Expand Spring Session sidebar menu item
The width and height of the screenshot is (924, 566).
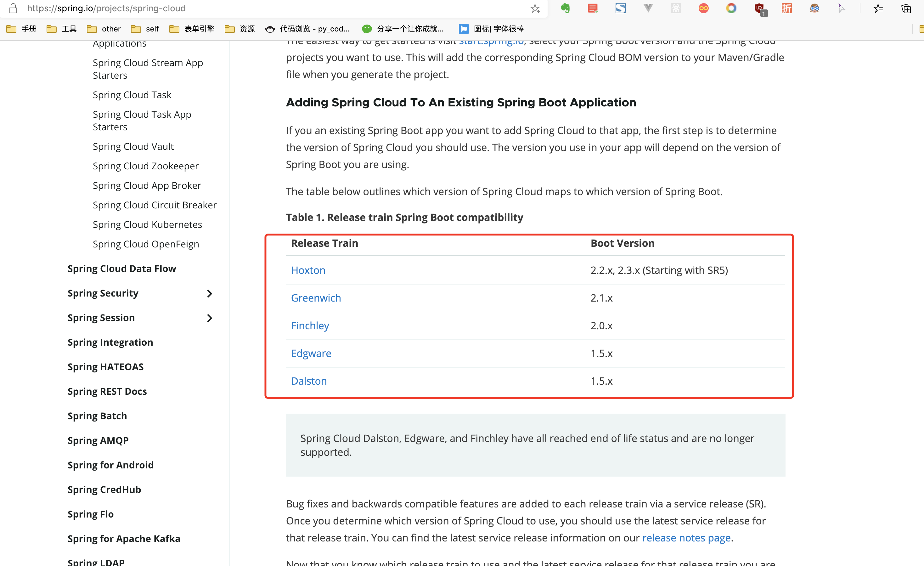[211, 318]
